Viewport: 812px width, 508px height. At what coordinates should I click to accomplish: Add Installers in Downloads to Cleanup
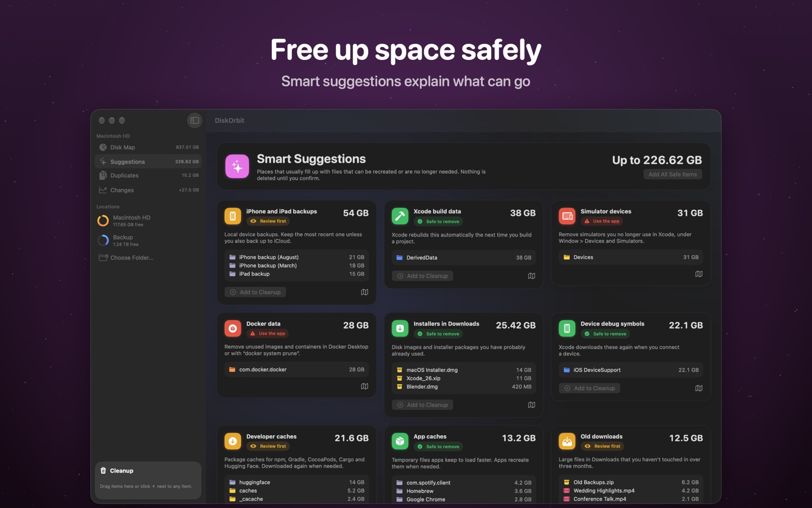[423, 405]
